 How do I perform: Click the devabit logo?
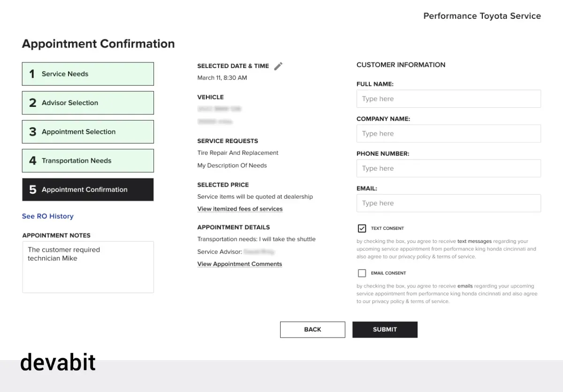pos(58,362)
